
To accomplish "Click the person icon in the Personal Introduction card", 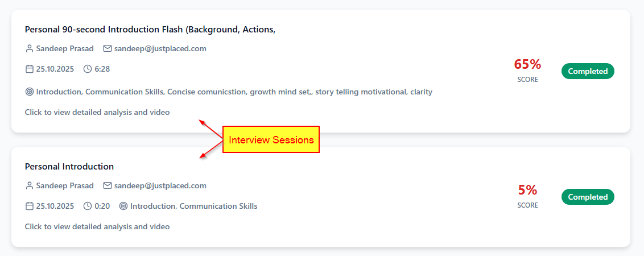I will [x=30, y=186].
